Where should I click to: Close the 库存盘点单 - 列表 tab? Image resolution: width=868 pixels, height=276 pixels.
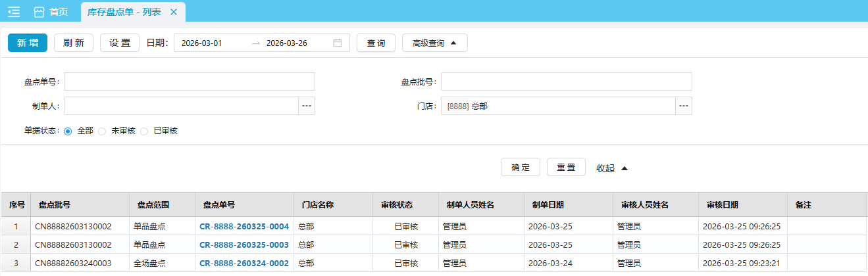(173, 12)
